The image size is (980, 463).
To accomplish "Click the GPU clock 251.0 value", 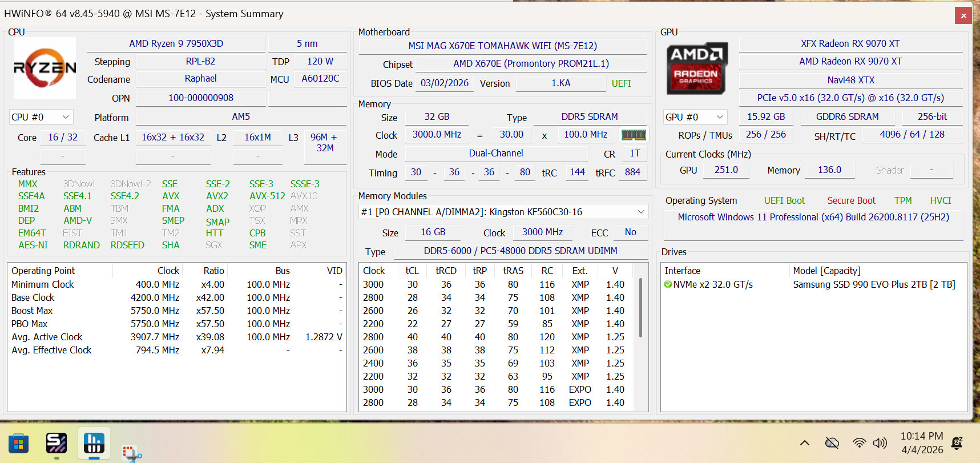I will (x=726, y=170).
